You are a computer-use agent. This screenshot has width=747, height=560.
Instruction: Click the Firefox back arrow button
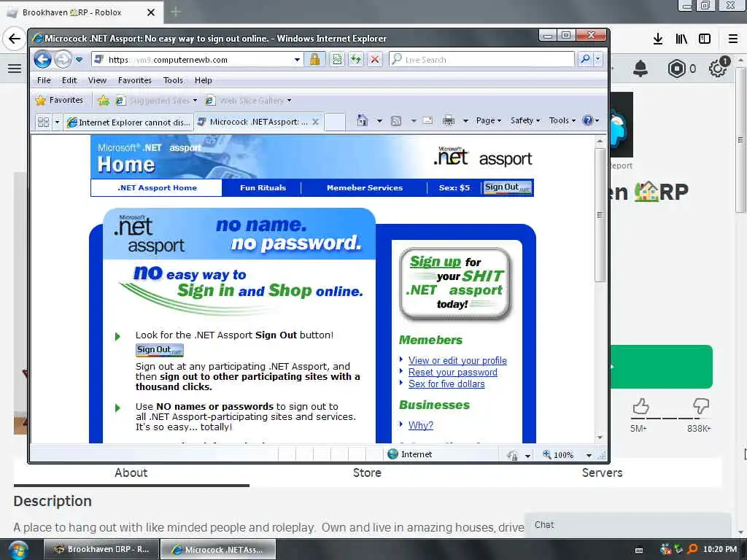click(x=15, y=39)
